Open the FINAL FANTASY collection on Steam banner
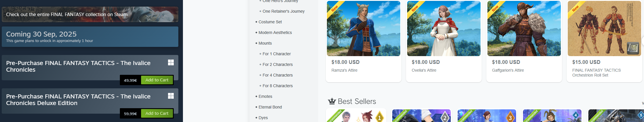Screen dimensions: 644x122 point(90,14)
